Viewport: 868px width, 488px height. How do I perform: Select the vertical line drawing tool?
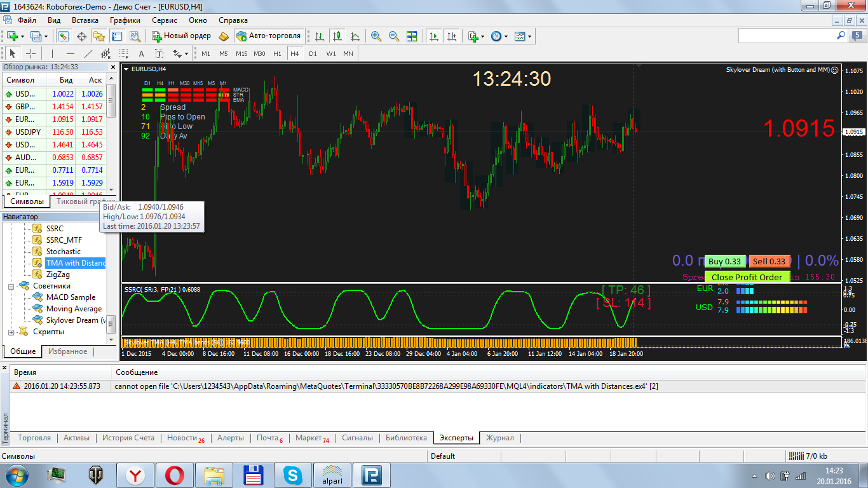(x=52, y=53)
